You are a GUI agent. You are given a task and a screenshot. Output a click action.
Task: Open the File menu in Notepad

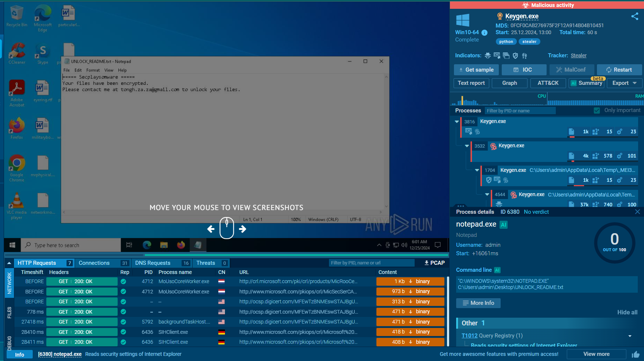[x=67, y=70]
